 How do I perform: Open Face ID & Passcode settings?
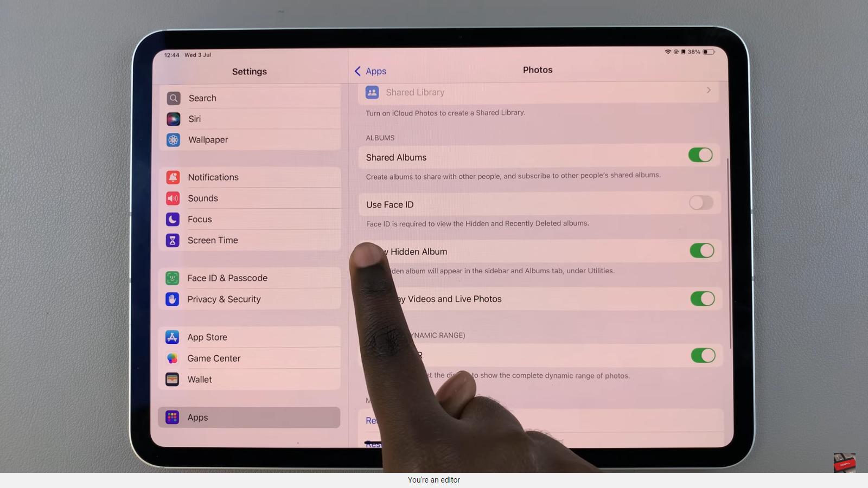click(250, 278)
